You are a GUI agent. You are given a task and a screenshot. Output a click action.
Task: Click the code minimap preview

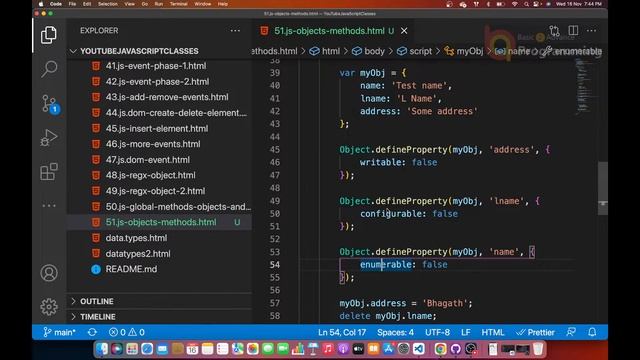[x=584, y=87]
